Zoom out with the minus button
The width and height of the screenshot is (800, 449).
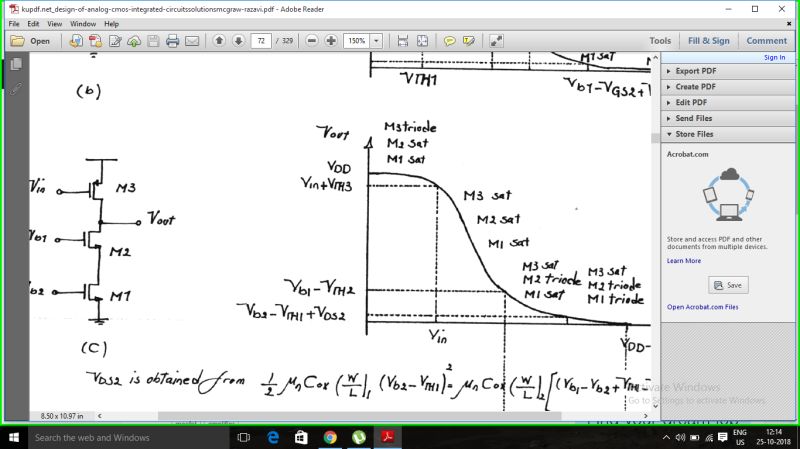[312, 41]
